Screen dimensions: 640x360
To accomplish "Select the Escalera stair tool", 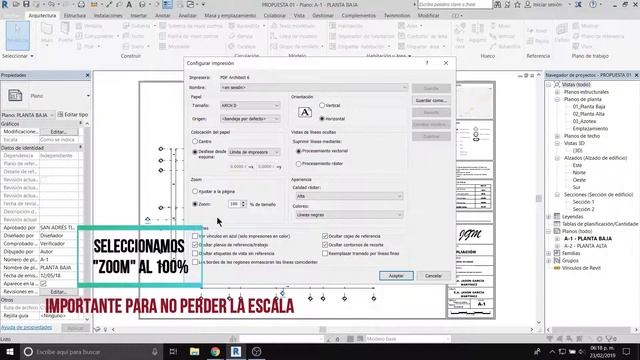I will click(242, 46).
